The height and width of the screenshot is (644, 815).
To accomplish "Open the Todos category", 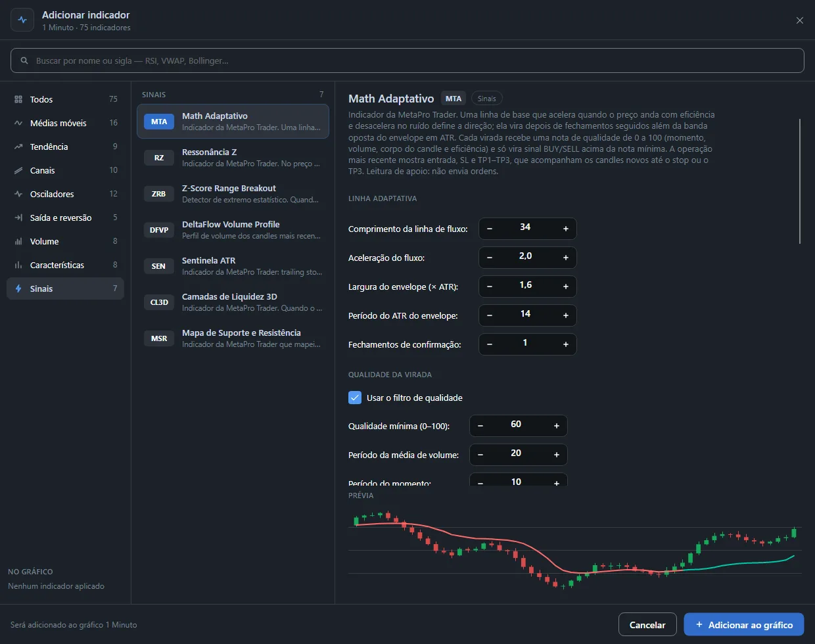I will [x=65, y=99].
